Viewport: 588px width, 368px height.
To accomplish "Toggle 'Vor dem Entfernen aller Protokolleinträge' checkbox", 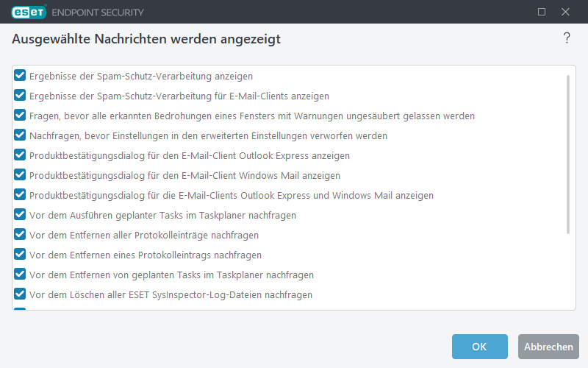I will point(20,235).
